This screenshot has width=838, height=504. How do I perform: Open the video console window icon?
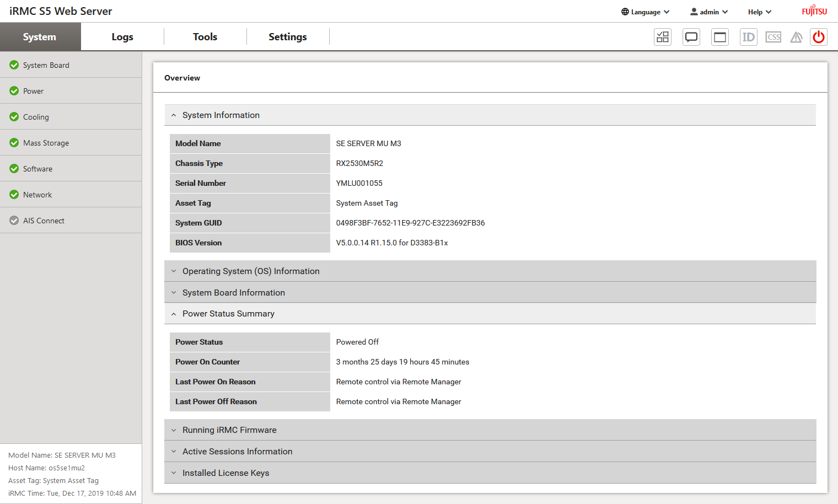click(719, 37)
